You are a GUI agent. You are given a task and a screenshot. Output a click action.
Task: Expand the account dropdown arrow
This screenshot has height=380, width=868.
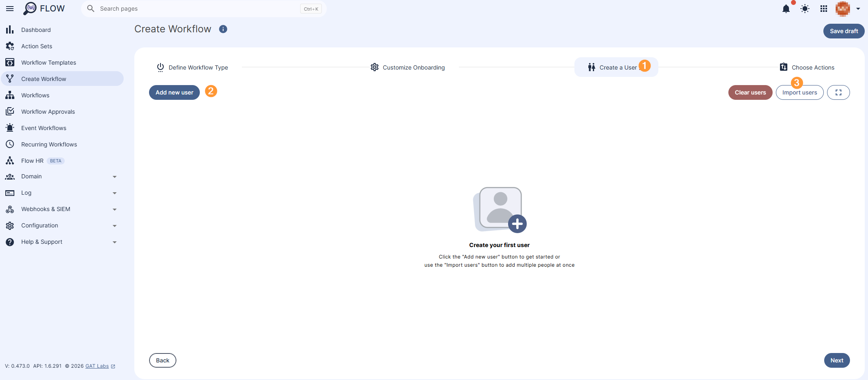click(x=858, y=9)
